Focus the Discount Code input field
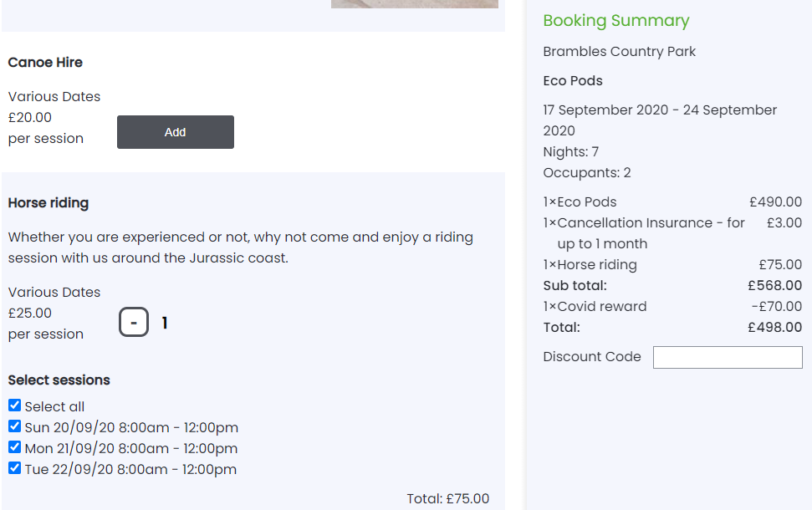The height and width of the screenshot is (510, 812). coord(727,357)
